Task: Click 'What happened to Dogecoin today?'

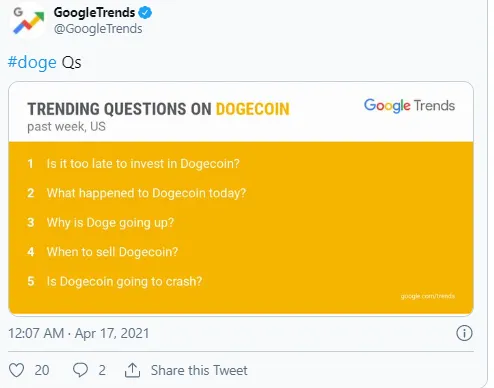Action: pyautogui.click(x=146, y=193)
